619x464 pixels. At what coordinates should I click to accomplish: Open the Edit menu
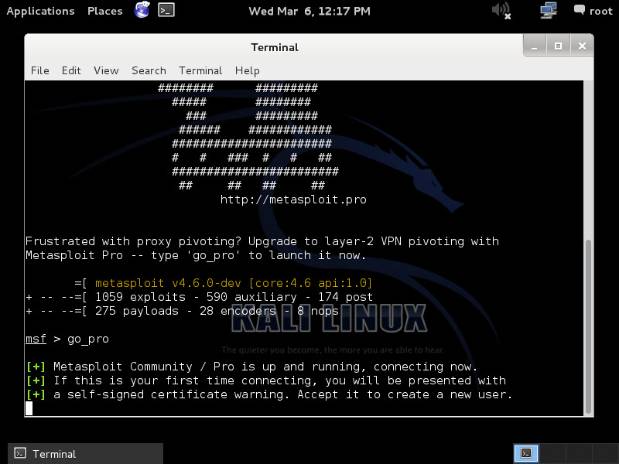[71, 71]
